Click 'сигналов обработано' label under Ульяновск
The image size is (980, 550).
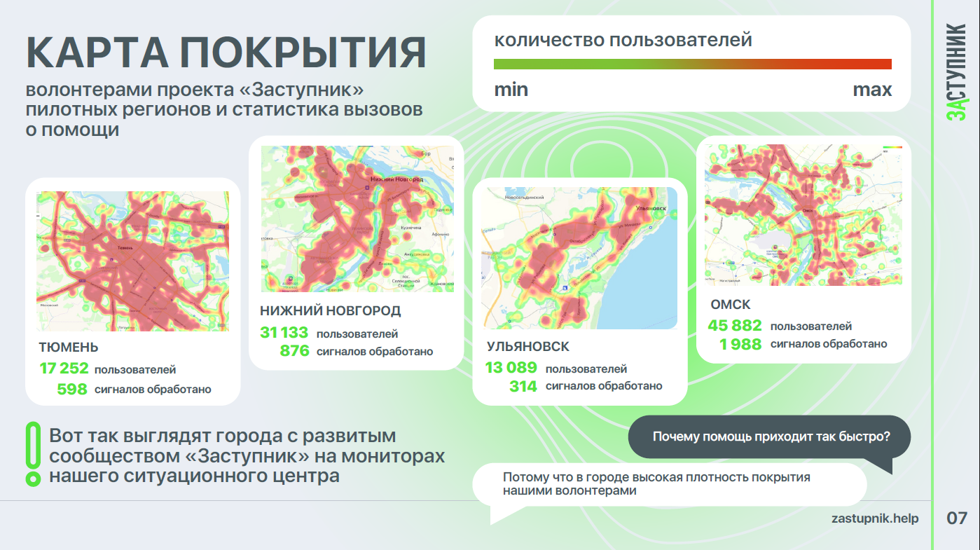click(x=604, y=386)
